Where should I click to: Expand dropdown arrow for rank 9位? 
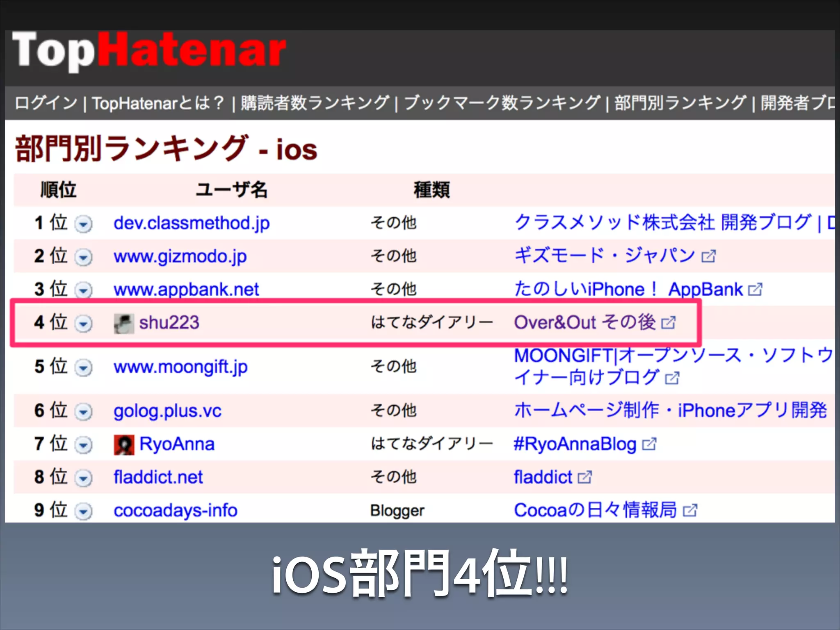(84, 511)
